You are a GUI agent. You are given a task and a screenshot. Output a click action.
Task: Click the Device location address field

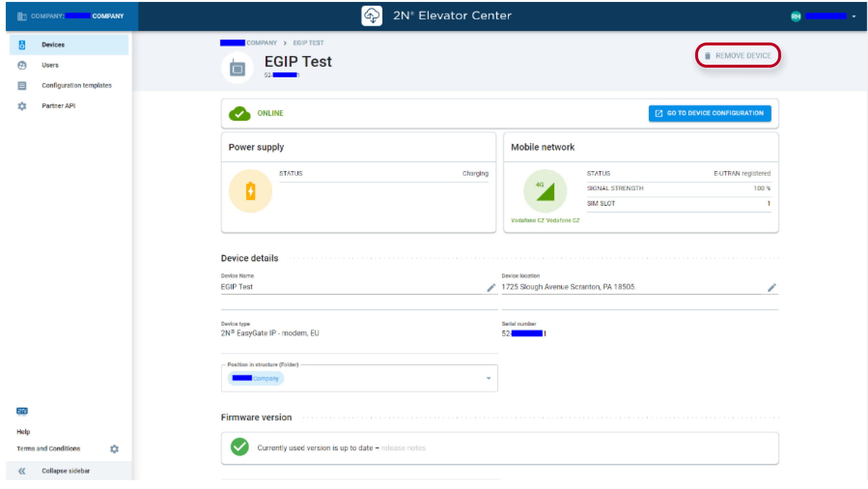coord(640,287)
